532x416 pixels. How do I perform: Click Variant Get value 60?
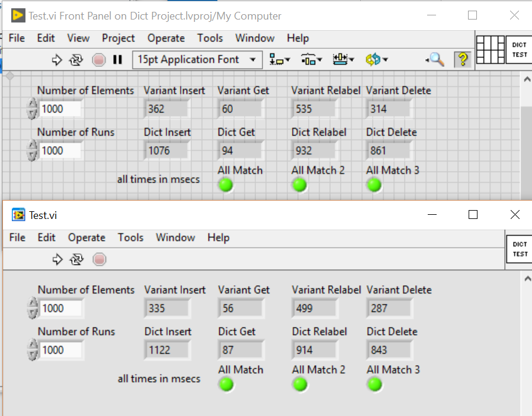click(x=240, y=109)
